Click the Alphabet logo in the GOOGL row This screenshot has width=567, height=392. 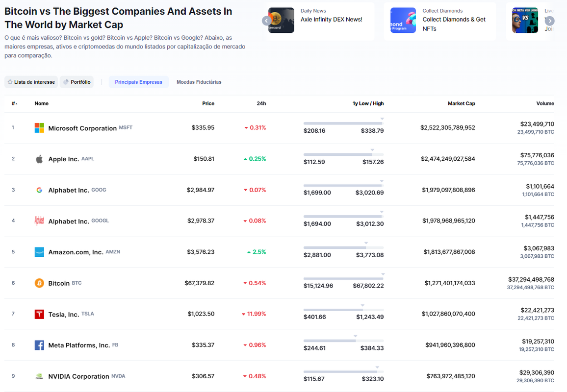pos(39,221)
